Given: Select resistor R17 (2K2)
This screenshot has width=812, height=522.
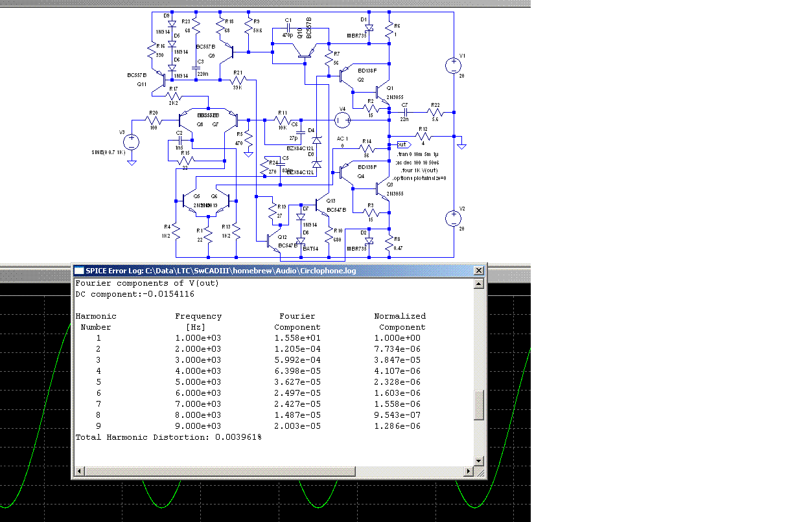Looking at the screenshot, I should click(x=173, y=96).
